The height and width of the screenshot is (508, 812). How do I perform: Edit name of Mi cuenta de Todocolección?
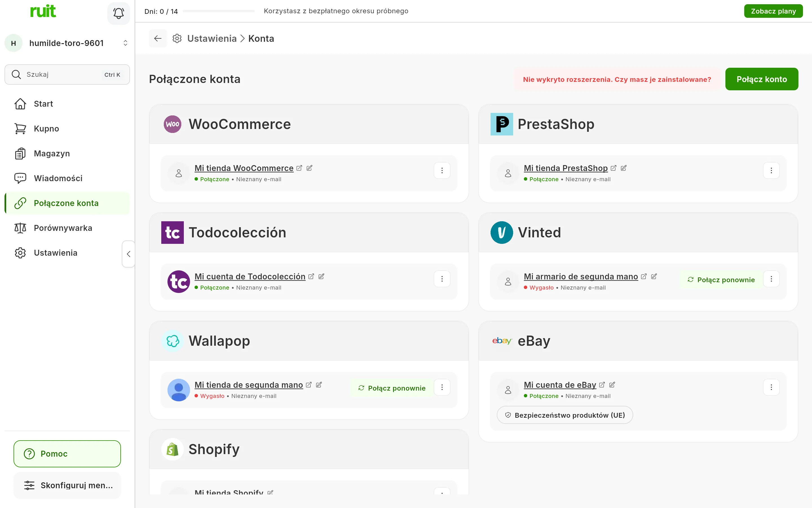pyautogui.click(x=321, y=276)
